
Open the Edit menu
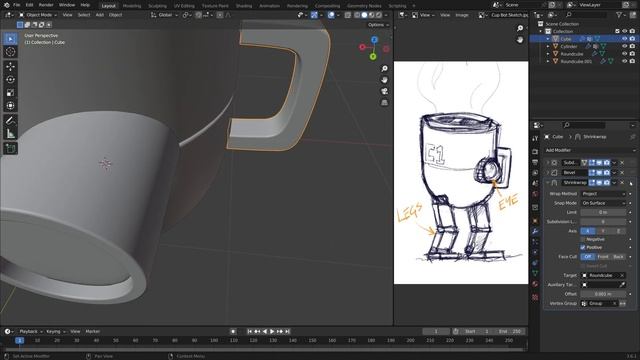coord(29,5)
